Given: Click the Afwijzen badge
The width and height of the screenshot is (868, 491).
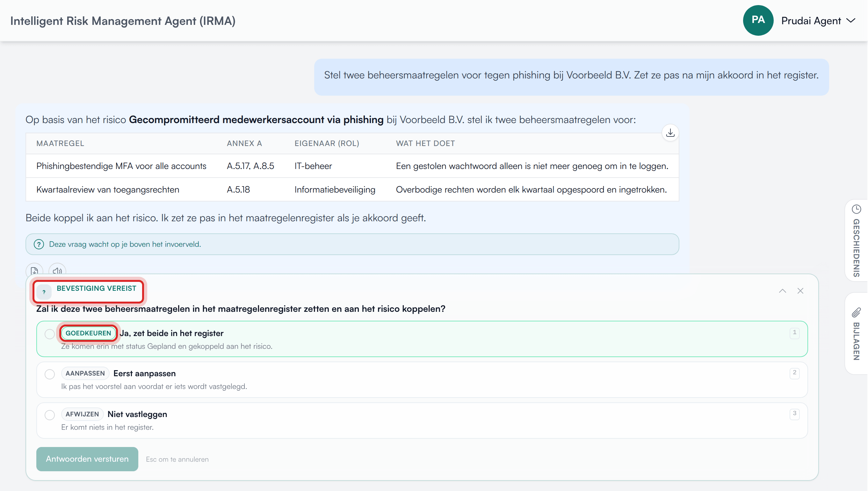Looking at the screenshot, I should 82,414.
